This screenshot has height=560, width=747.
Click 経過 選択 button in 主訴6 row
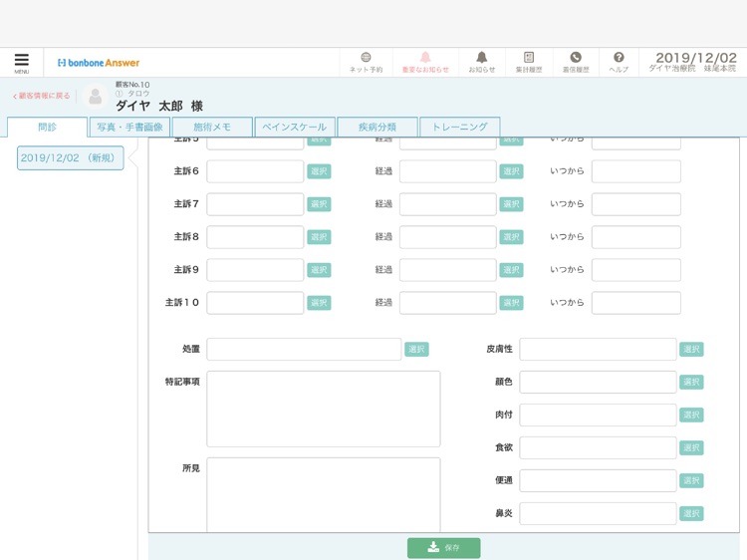pyautogui.click(x=511, y=171)
